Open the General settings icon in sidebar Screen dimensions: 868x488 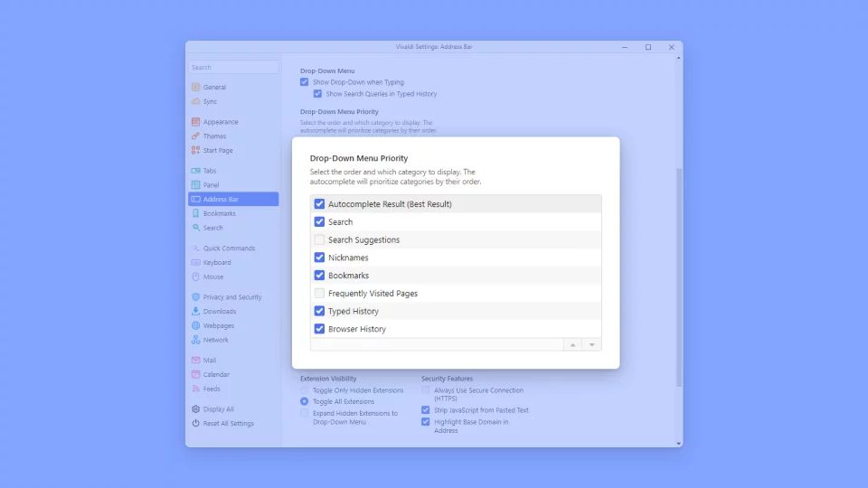pos(195,87)
